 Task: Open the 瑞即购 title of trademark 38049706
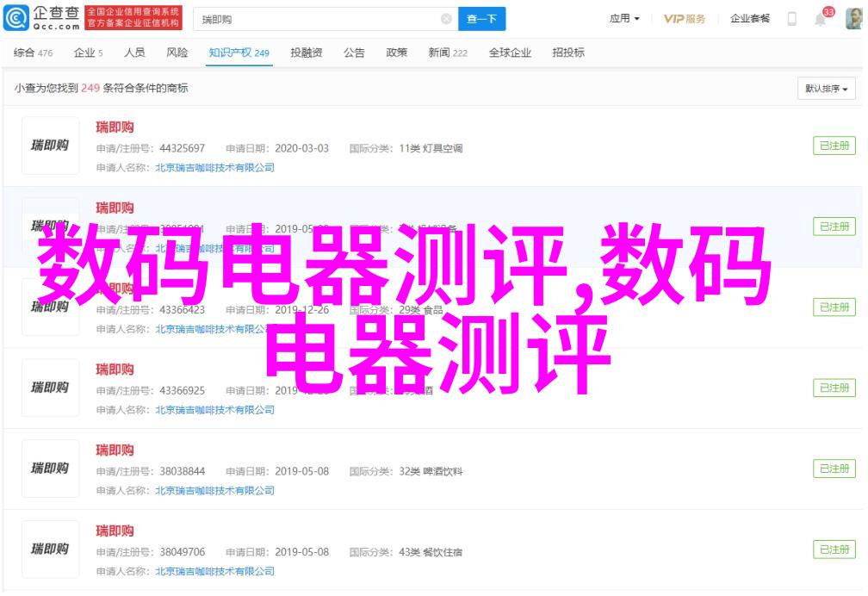115,531
